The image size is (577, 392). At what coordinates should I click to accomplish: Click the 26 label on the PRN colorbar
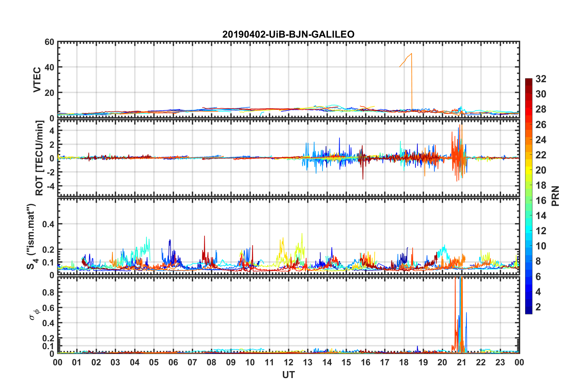click(541, 125)
